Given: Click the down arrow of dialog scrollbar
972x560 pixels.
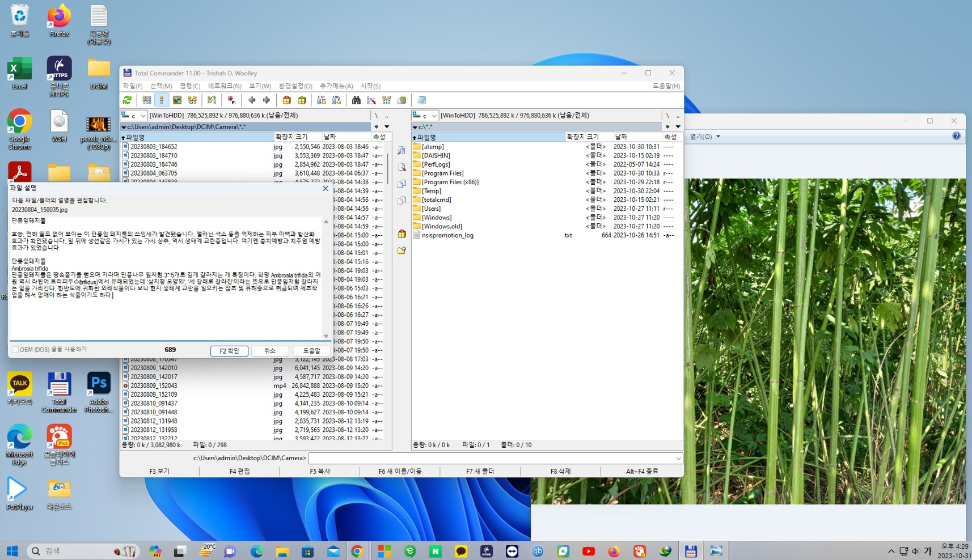Looking at the screenshot, I should coord(326,336).
